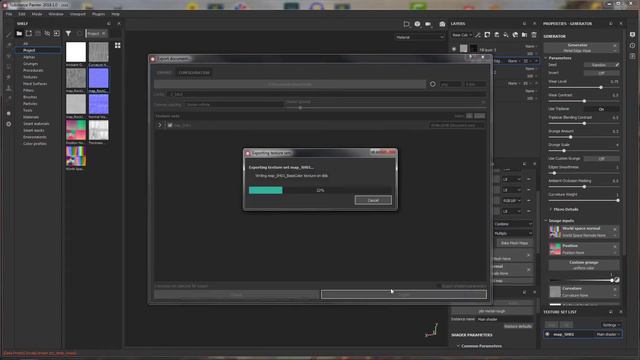Image resolution: width=640 pixels, height=360 pixels.
Task: Toggle the Invert Off switch
Action: pyautogui.click(x=601, y=73)
